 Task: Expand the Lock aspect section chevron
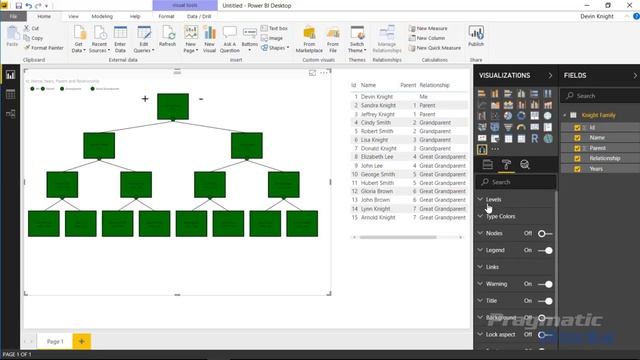click(x=480, y=334)
